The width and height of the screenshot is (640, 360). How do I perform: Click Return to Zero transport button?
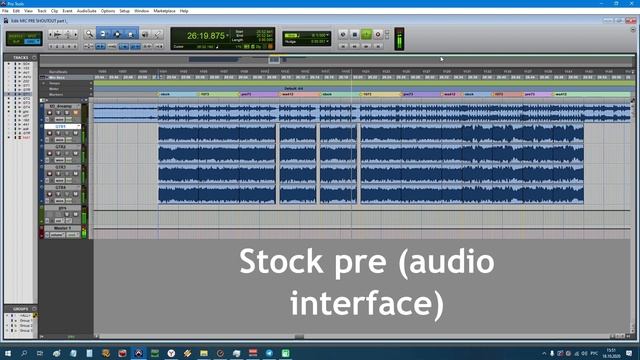[343, 46]
